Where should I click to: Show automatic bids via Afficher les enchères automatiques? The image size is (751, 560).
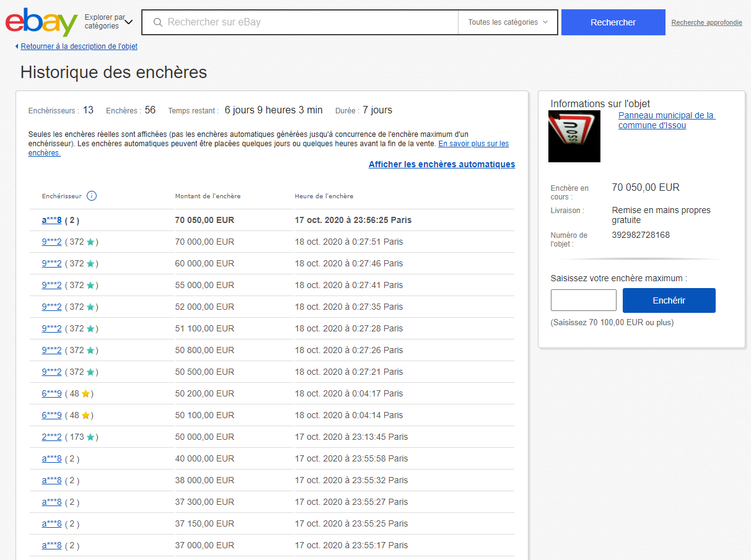click(x=442, y=164)
